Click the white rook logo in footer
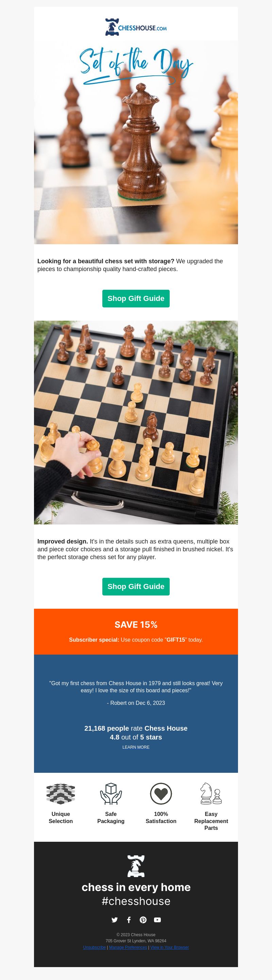The height and width of the screenshot is (980, 272). point(136,866)
